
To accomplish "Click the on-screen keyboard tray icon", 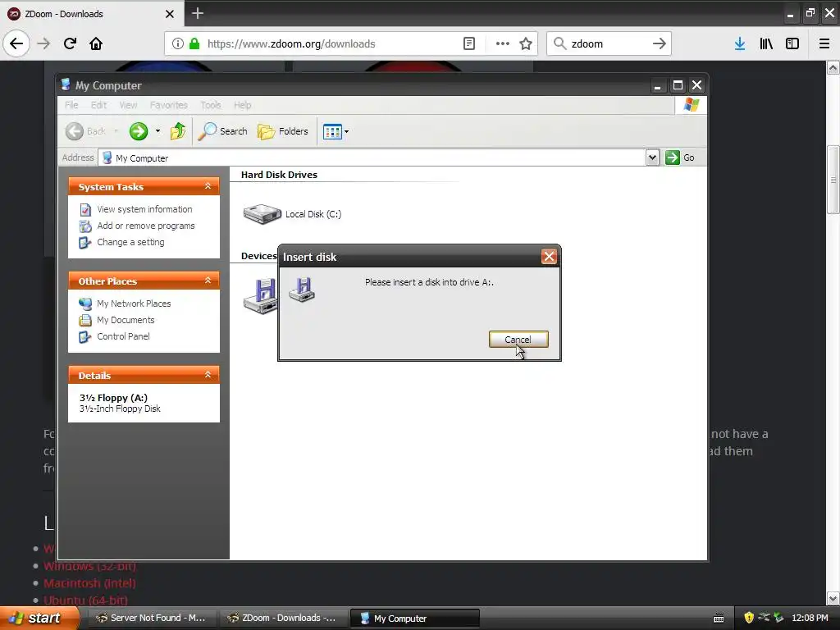I will pos(719,619).
